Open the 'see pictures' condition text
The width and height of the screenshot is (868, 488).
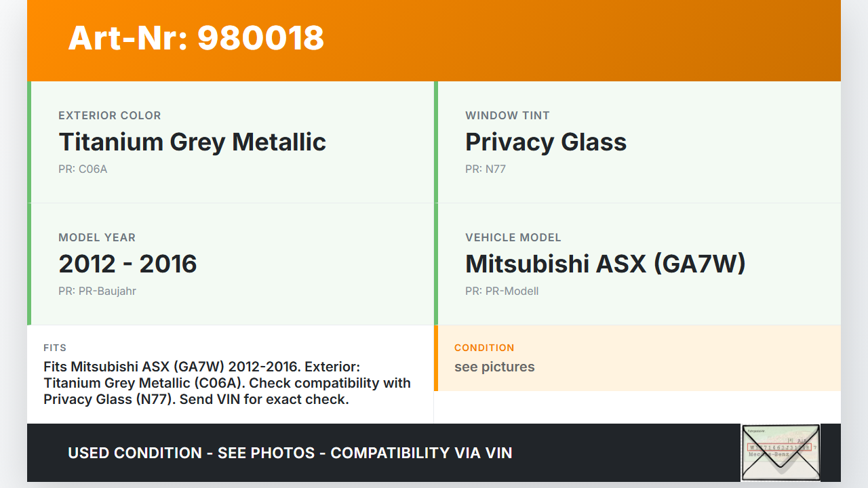494,367
